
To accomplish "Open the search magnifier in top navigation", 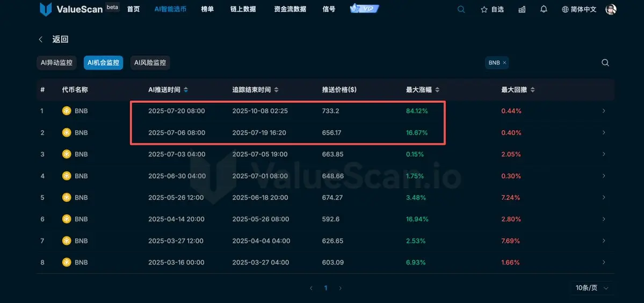I will [x=461, y=10].
